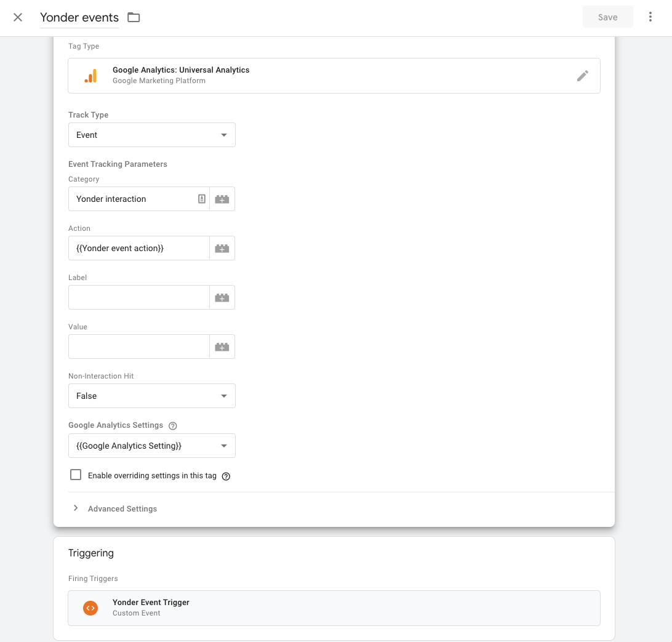The image size is (672, 642).
Task: Expand the Advanced Settings section
Action: click(x=114, y=508)
